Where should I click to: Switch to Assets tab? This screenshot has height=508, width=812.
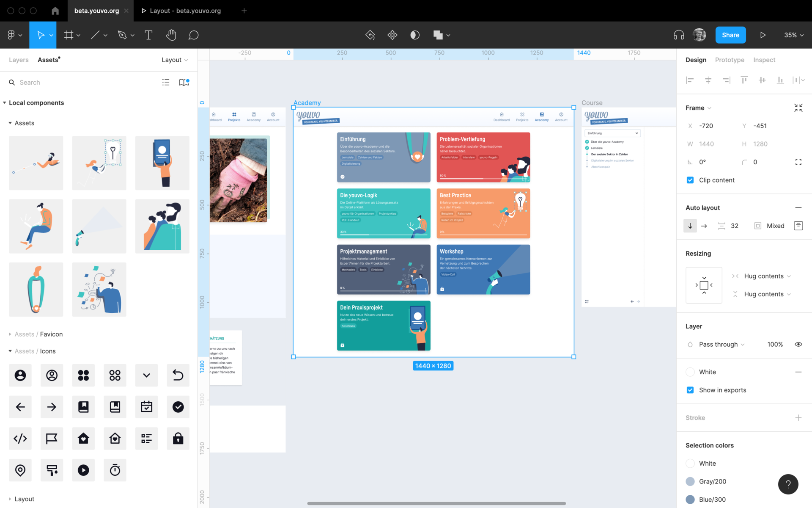pyautogui.click(x=48, y=60)
